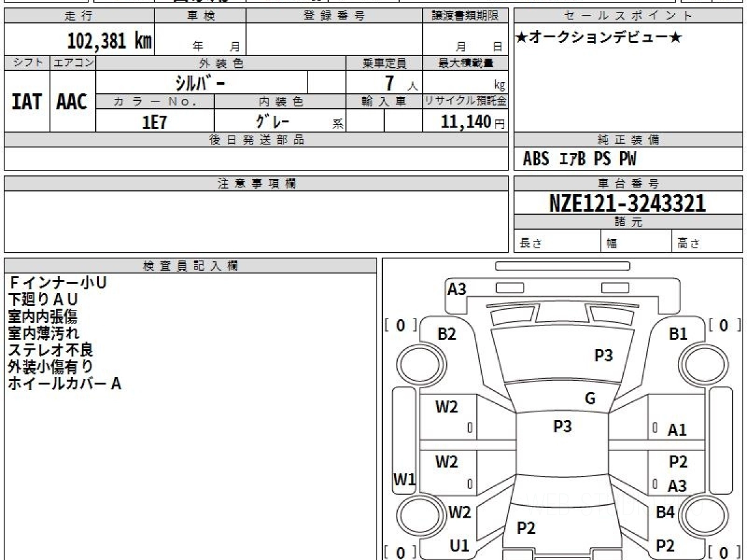747x560 pixels.
Task: Click the グレー interior color value
Action: 273,121
